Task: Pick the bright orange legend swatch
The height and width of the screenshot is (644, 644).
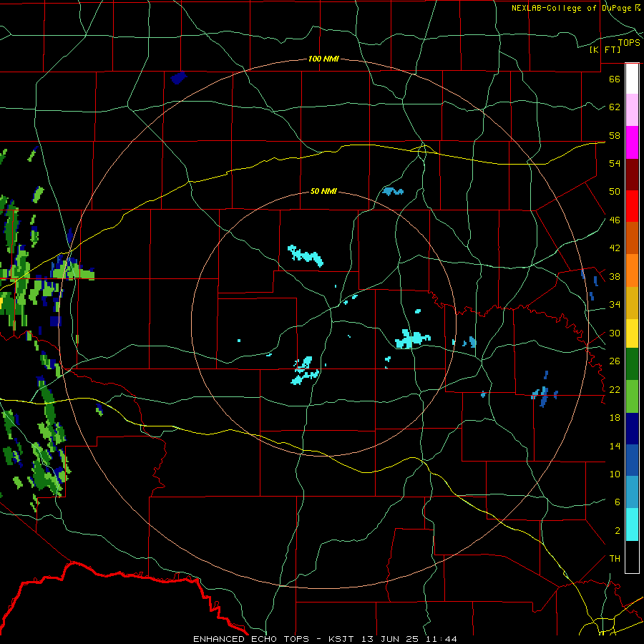Action: click(632, 270)
